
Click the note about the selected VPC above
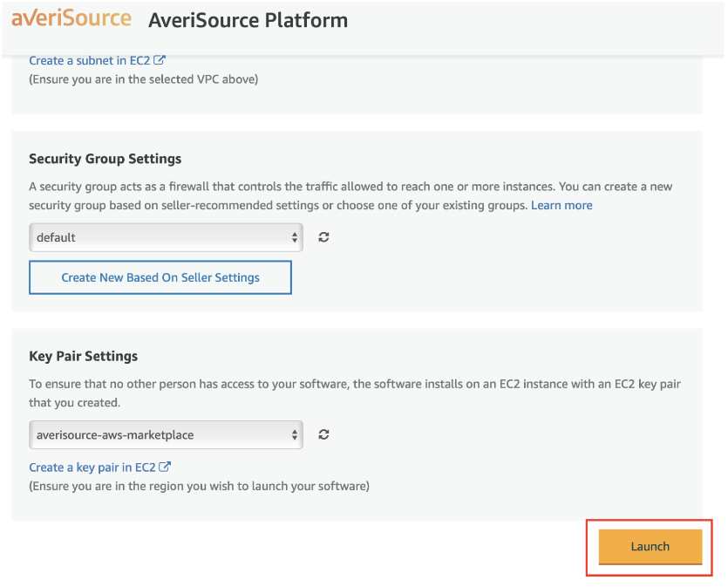click(x=144, y=79)
